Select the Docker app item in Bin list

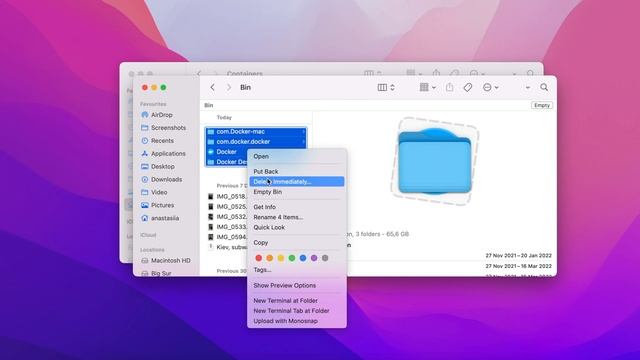(227, 152)
